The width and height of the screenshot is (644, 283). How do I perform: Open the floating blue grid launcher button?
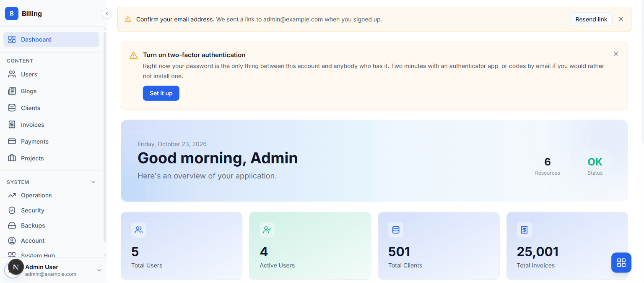tap(621, 262)
